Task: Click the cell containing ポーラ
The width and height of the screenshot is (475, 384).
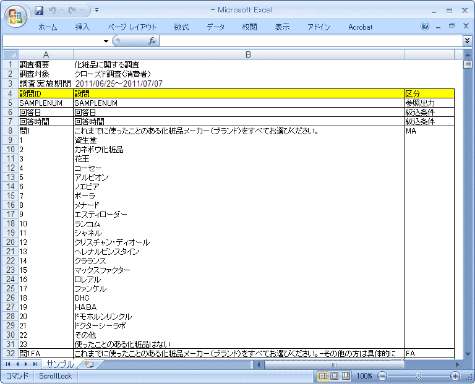Action: click(x=239, y=196)
